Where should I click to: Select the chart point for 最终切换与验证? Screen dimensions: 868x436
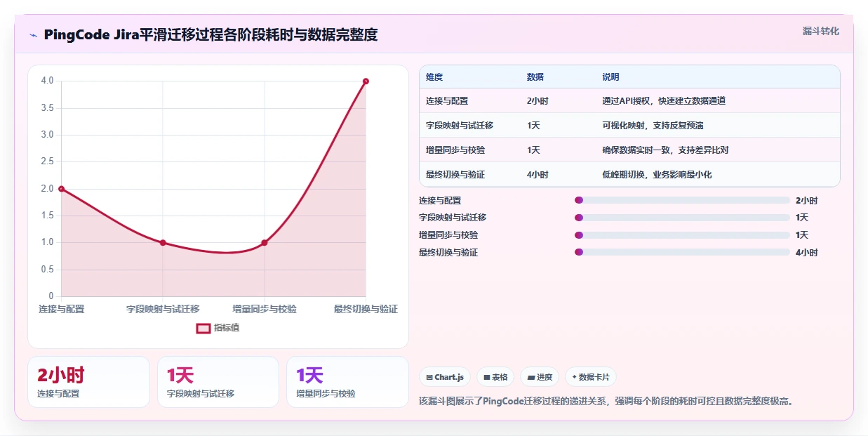[366, 81]
